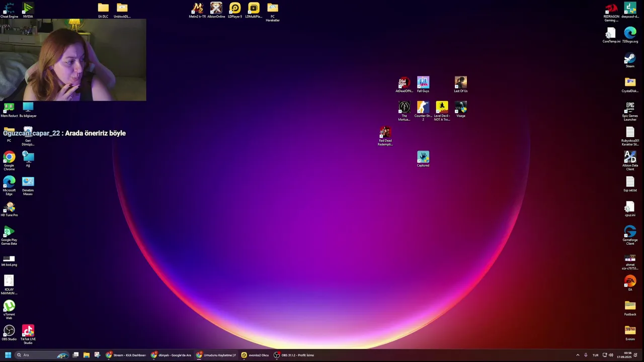Select the Rubyokcu001 Karakter file
Image resolution: width=644 pixels, height=362 pixels.
pyautogui.click(x=630, y=136)
